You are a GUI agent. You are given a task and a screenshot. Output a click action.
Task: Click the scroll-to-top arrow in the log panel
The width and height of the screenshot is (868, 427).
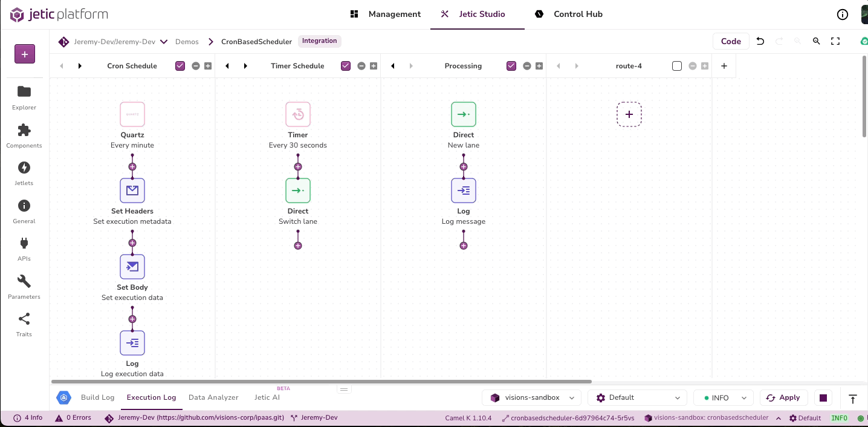click(x=853, y=399)
